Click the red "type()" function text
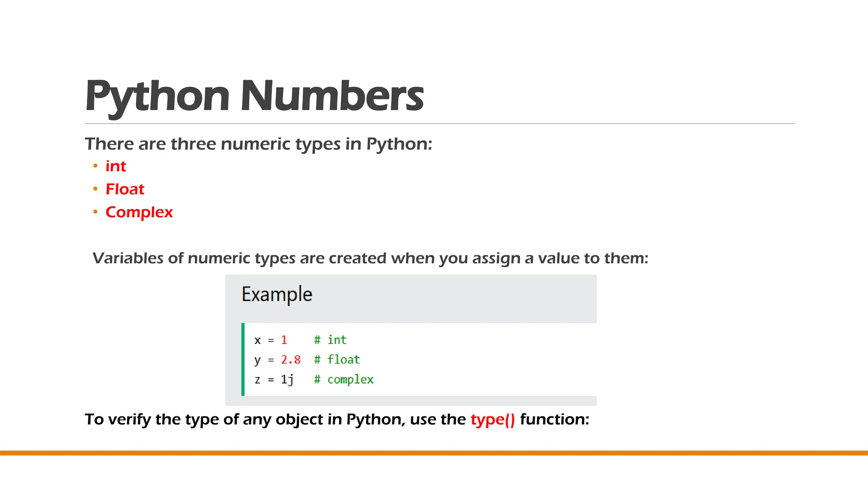 (492, 419)
